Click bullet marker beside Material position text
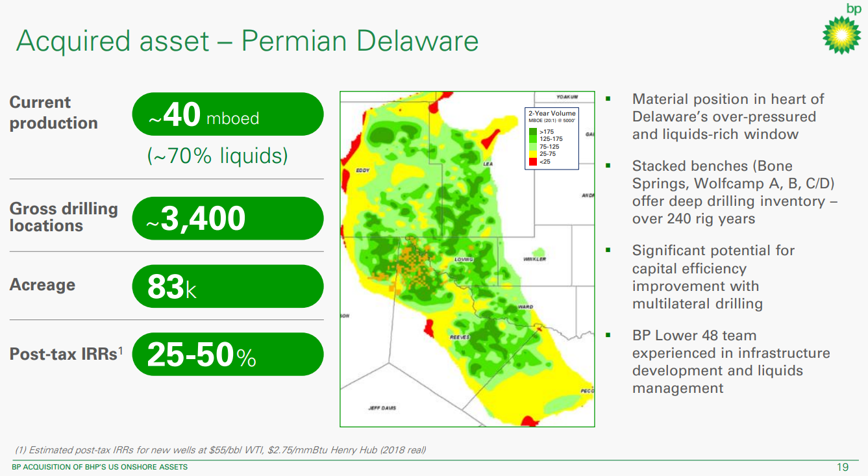This screenshot has width=868, height=476. click(608, 99)
